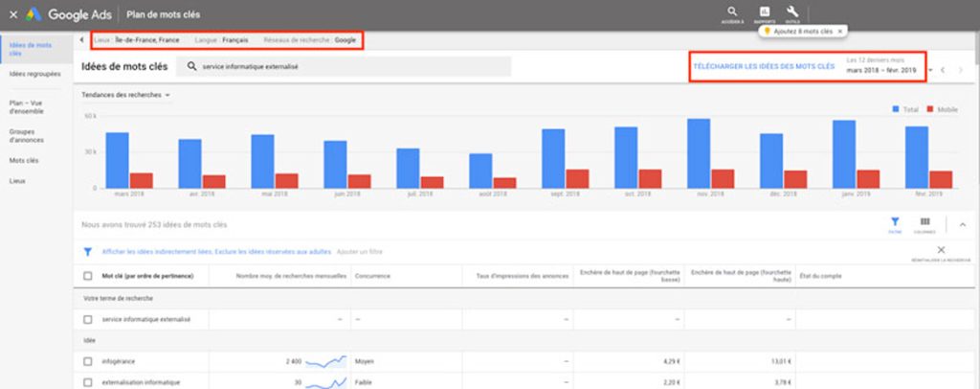Reset the search with the X icon

[942, 249]
